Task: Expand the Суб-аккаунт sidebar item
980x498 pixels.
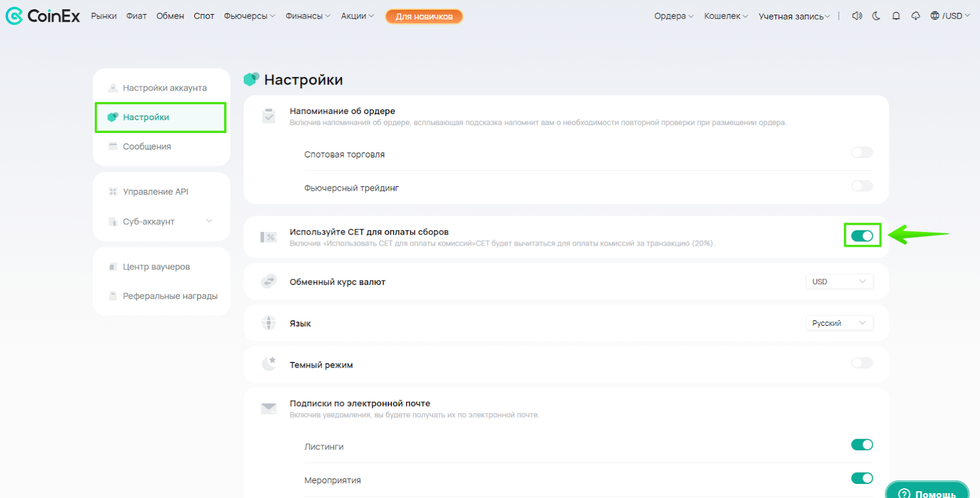Action: [x=209, y=221]
